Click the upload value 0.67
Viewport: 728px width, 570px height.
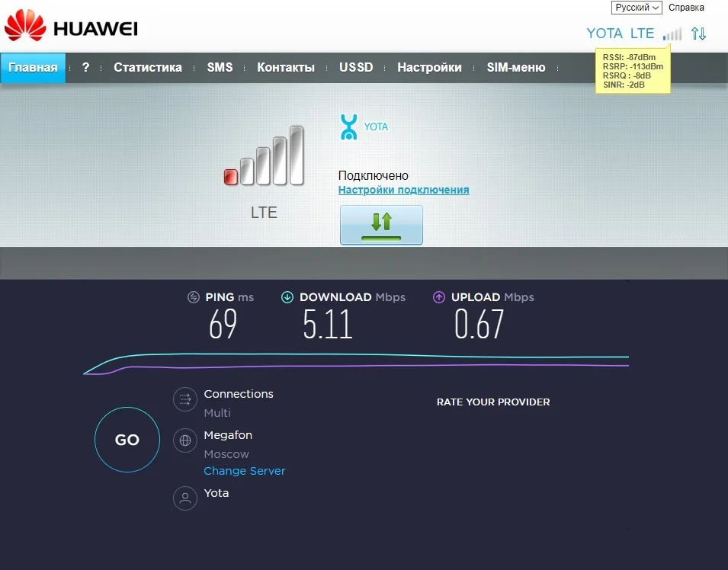coord(479,324)
